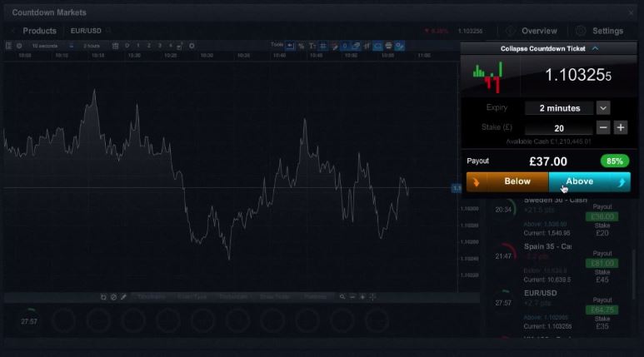Decrease stake with the minus button
The width and height of the screenshot is (644, 357).
[603, 128]
